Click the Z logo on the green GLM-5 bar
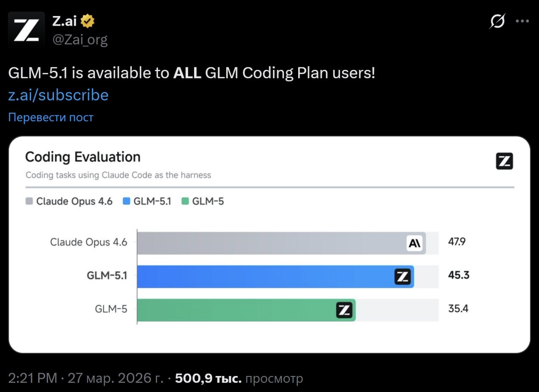The height and width of the screenshot is (392, 539). pos(344,310)
